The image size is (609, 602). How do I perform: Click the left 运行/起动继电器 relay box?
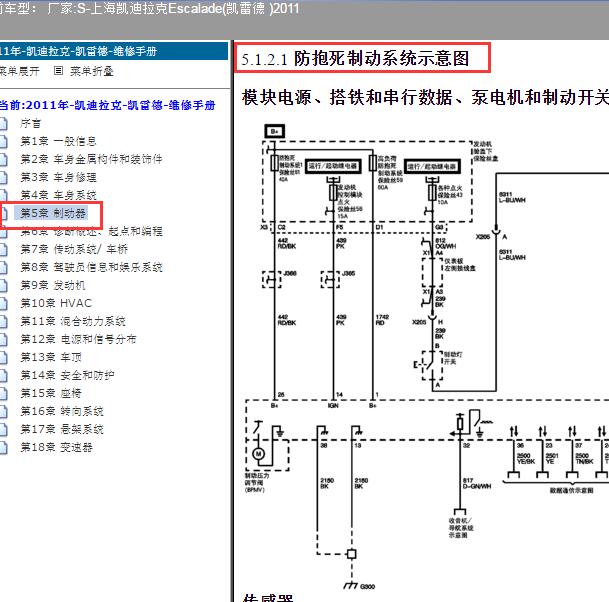[x=333, y=166]
